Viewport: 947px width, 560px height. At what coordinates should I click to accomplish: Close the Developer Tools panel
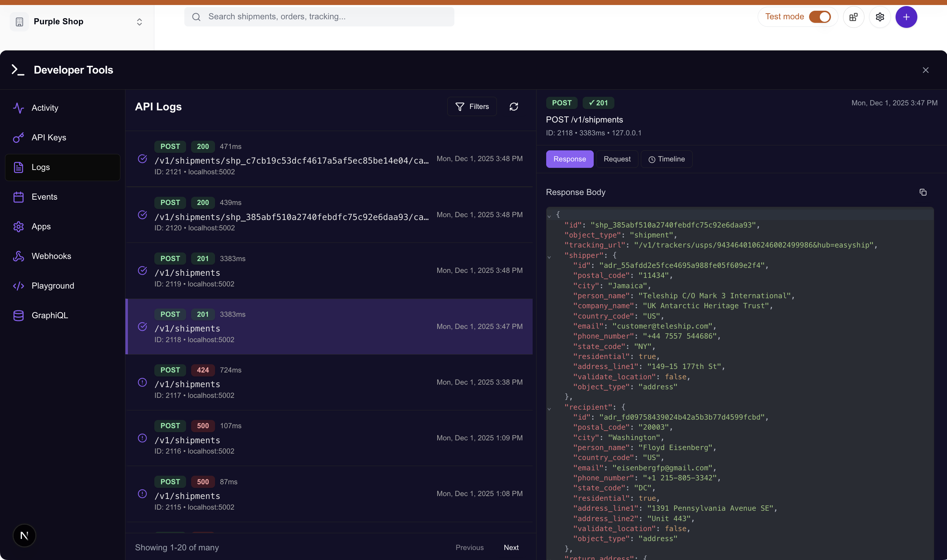pos(926,70)
